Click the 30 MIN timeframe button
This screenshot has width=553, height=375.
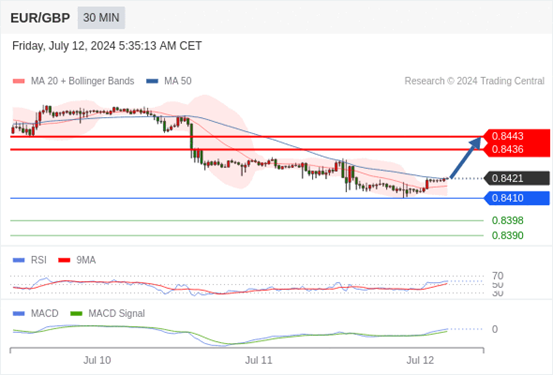point(101,18)
